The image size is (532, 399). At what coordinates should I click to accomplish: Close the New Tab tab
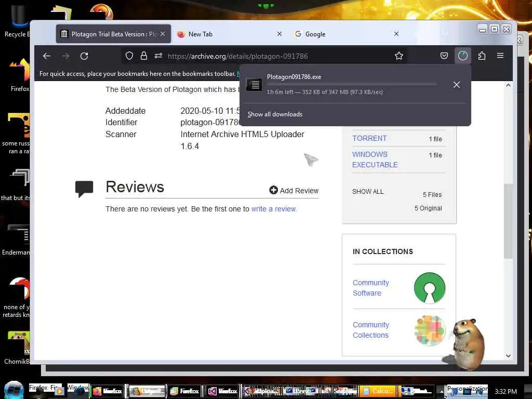pyautogui.click(x=279, y=34)
